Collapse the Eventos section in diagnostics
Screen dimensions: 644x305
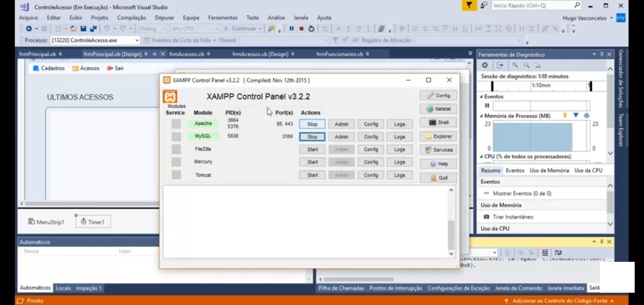pyautogui.click(x=481, y=97)
